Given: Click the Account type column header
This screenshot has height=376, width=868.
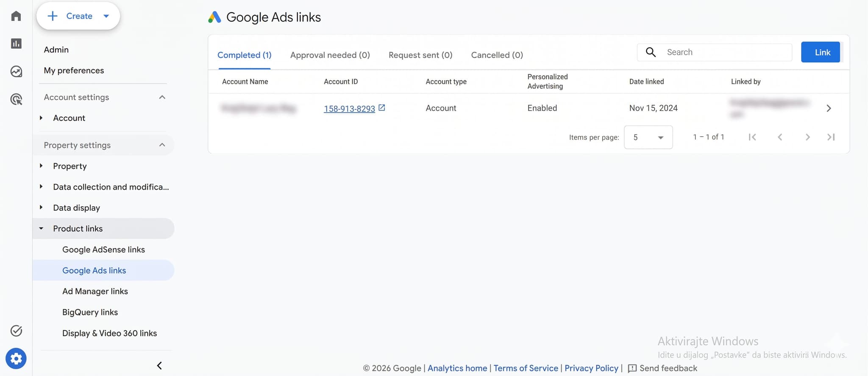Looking at the screenshot, I should tap(446, 81).
